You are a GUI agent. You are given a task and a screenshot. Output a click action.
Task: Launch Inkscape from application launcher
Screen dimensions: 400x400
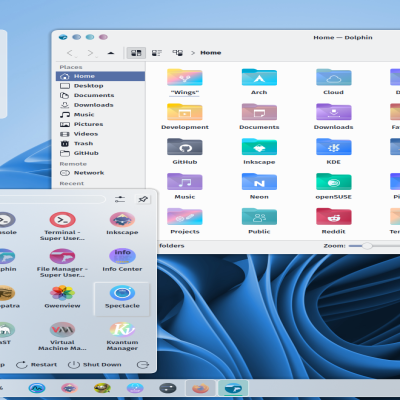coord(122,223)
